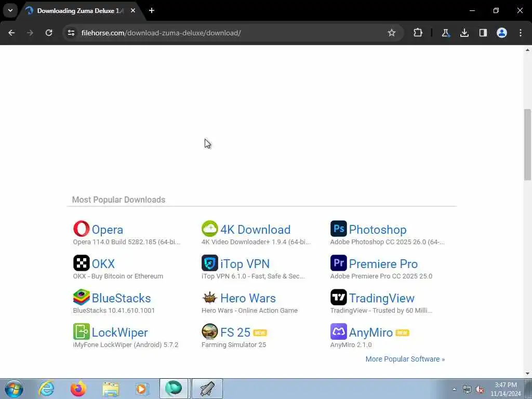Click the OKX checkered icon

[x=82, y=263]
